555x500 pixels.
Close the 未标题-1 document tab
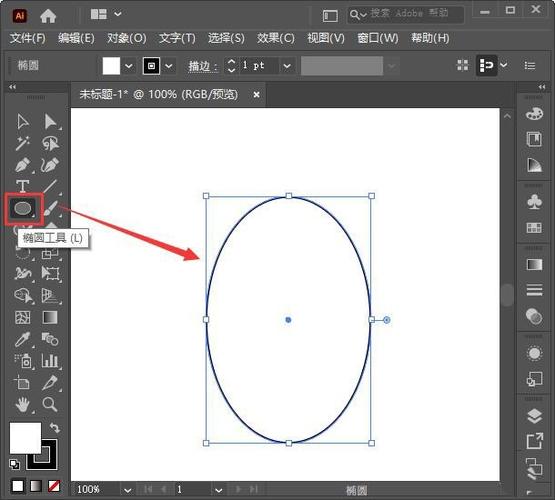point(256,94)
